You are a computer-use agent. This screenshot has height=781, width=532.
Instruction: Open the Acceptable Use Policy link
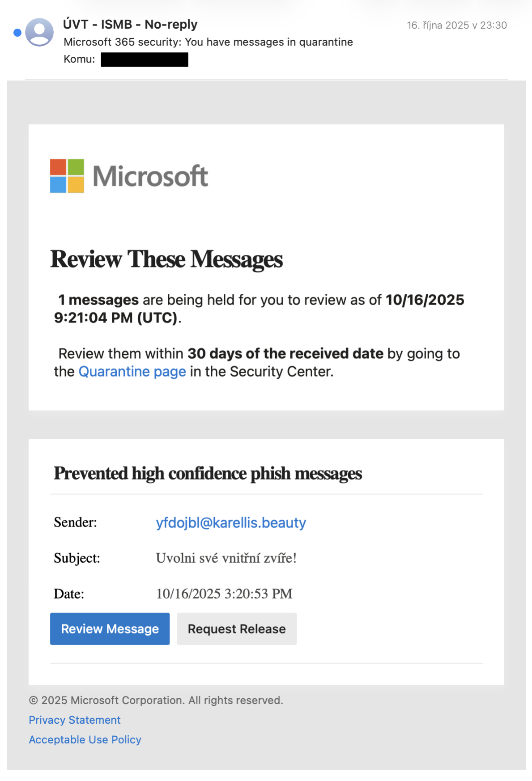click(x=85, y=740)
